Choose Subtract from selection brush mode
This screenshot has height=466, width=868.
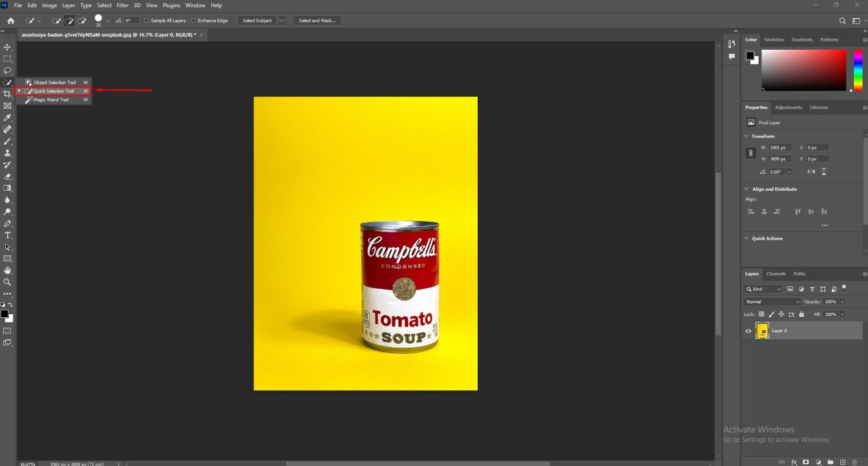point(82,21)
